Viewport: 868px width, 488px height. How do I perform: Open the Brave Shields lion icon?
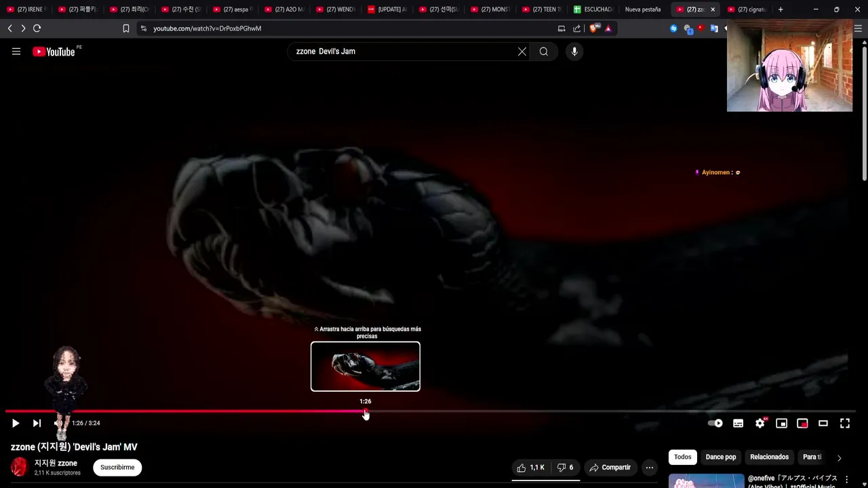pos(594,28)
